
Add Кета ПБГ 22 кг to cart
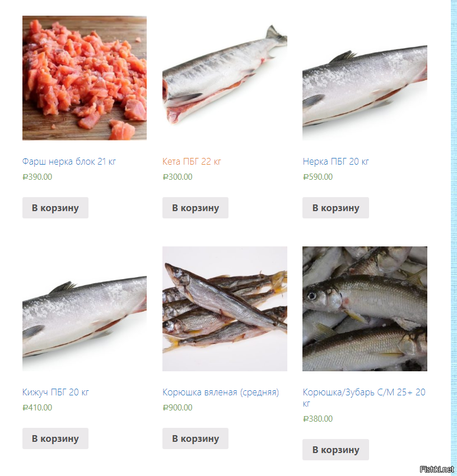[195, 208]
